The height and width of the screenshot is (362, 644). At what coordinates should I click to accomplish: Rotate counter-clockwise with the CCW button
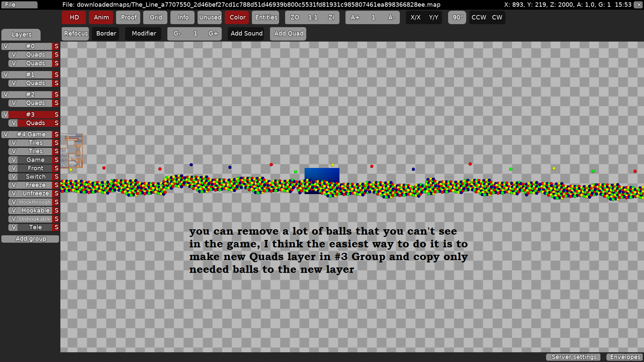click(479, 17)
